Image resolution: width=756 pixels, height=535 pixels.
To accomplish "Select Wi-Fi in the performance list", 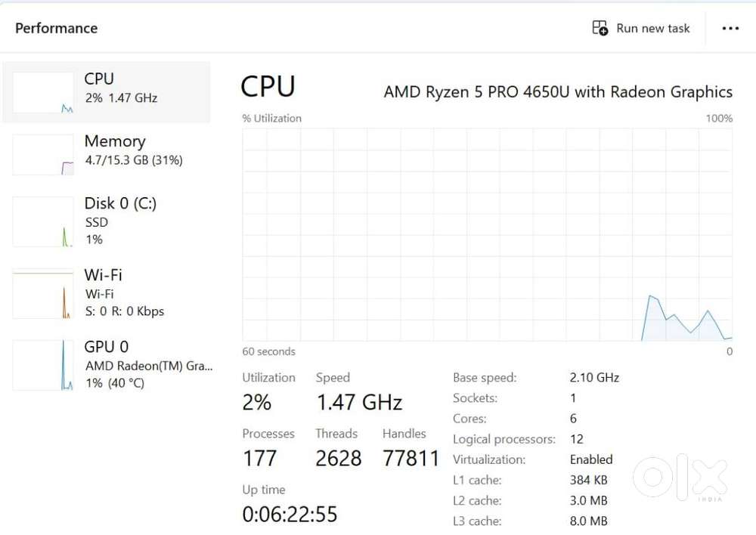I will coord(104,275).
